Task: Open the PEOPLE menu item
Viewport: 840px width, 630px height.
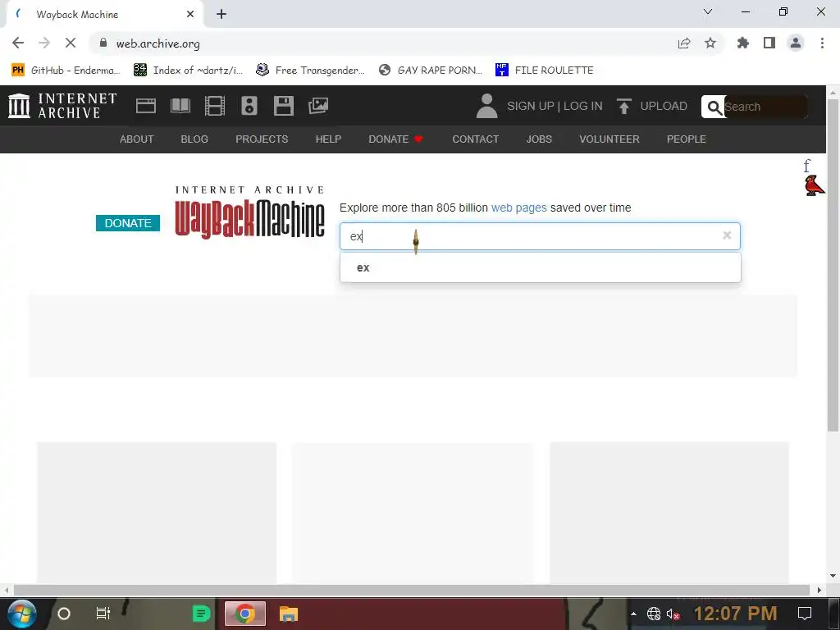Action: tap(687, 139)
